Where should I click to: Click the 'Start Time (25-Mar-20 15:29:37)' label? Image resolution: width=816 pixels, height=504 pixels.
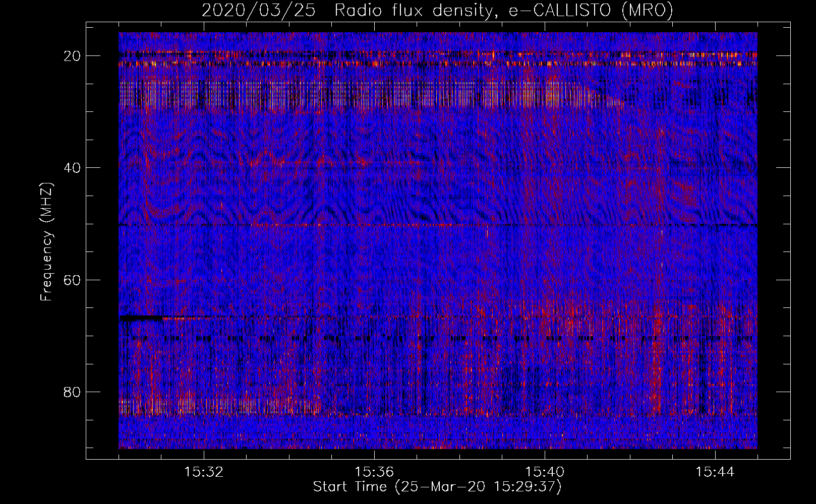437,487
